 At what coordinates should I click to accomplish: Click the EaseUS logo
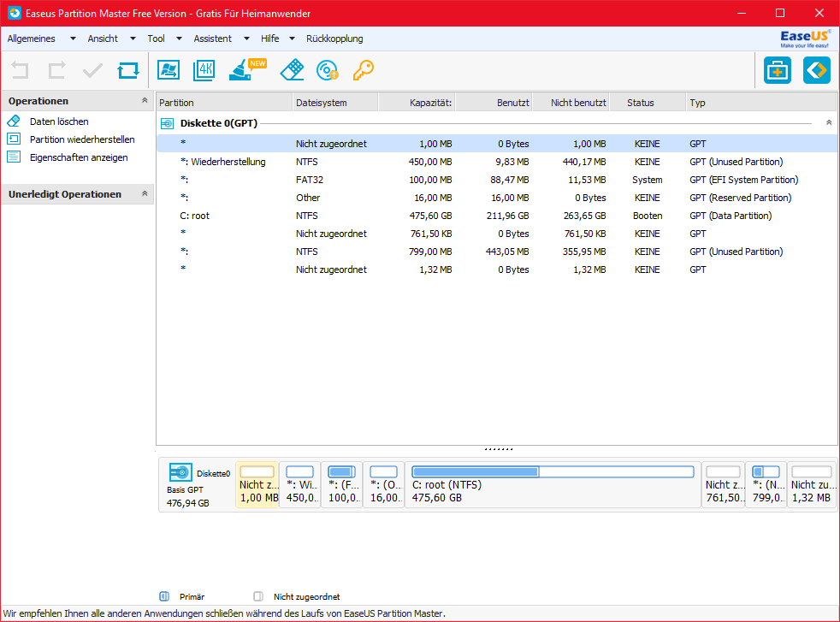click(805, 39)
